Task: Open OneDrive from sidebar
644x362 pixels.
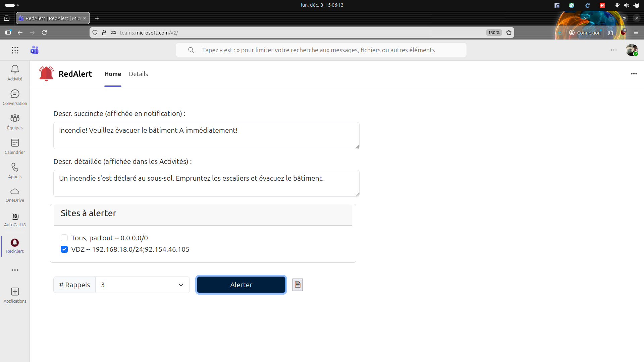Action: (x=15, y=192)
